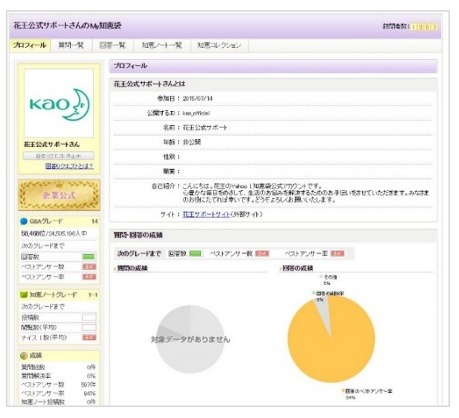Click the 質問の成績 chart heading

pos(132,268)
